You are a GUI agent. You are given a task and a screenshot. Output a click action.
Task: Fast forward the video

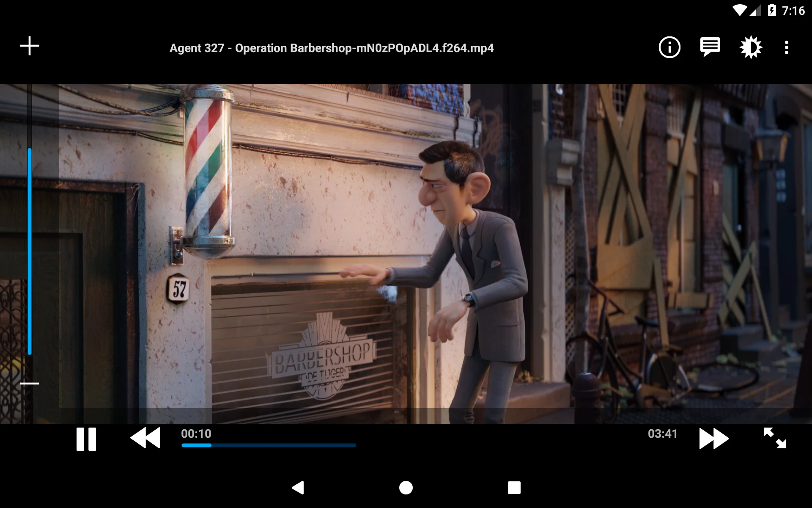[x=714, y=438]
